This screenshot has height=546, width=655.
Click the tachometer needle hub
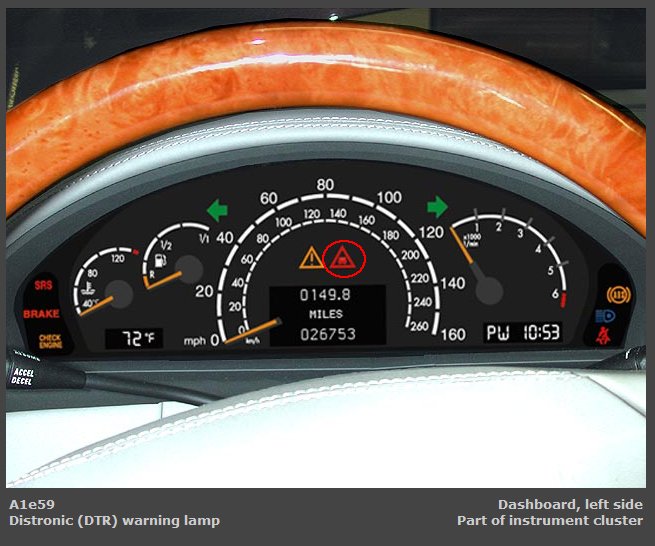[489, 290]
